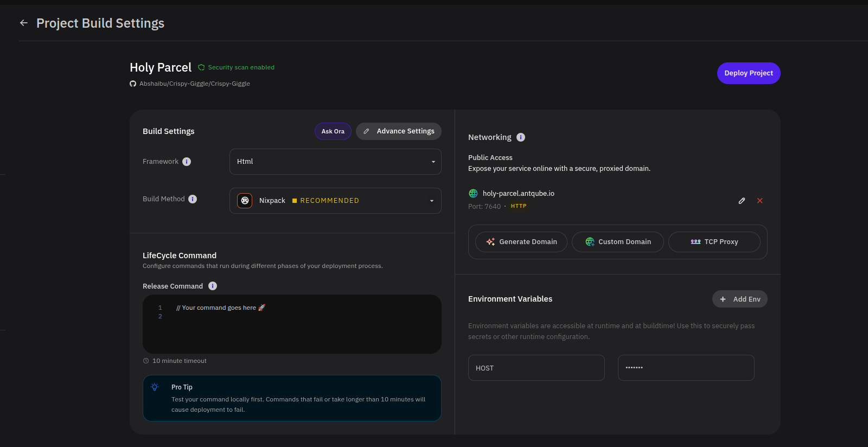Viewport: 868px width, 447px height.
Task: Focus the release command code editor
Action: point(292,324)
